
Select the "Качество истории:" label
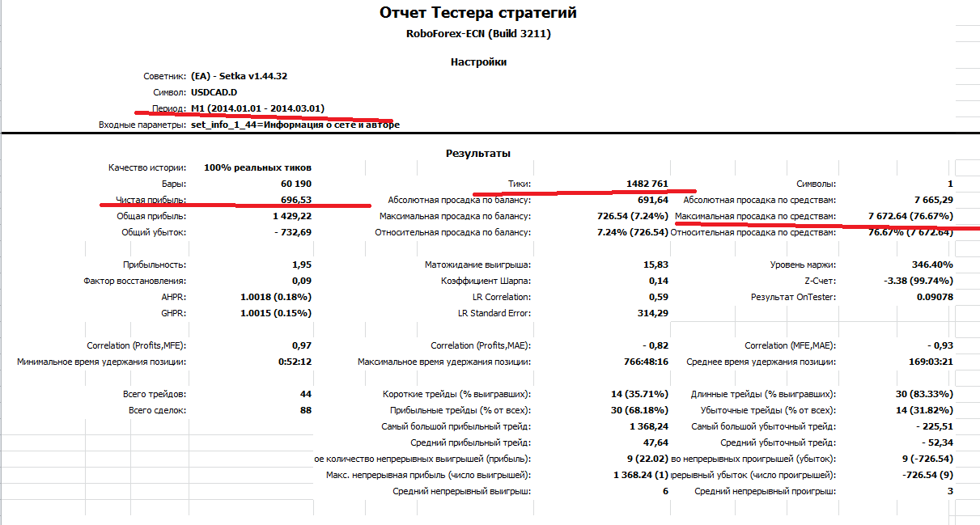147,167
